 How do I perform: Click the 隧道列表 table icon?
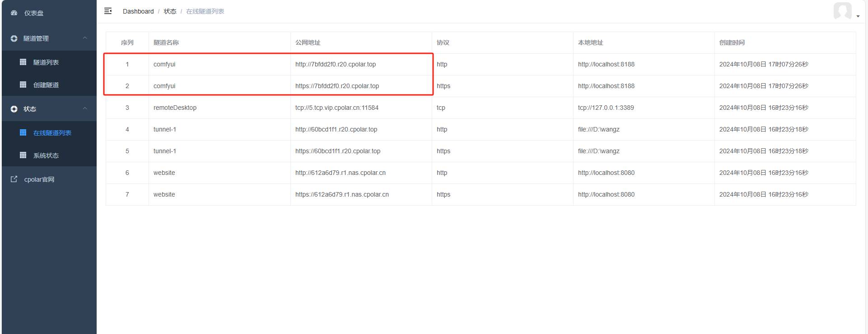23,62
